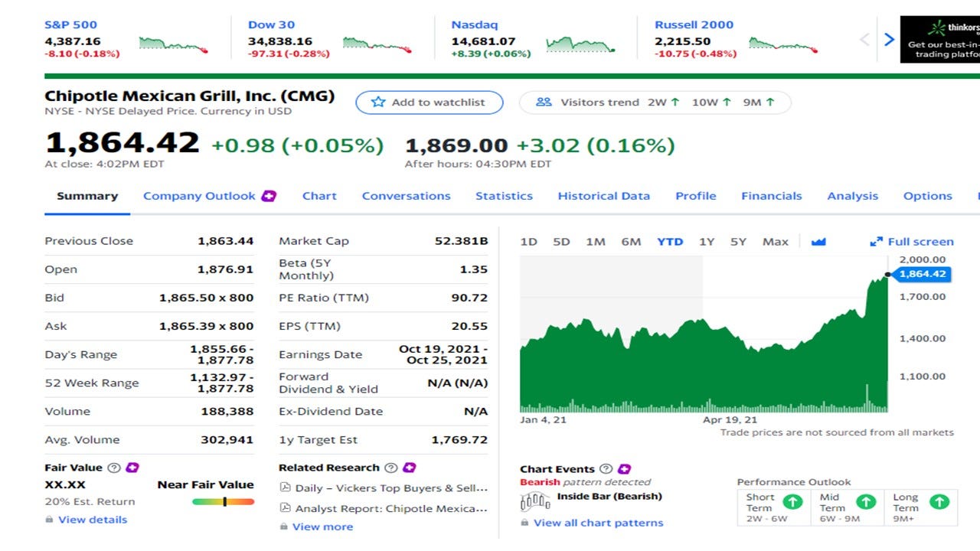Open the Chart tab

click(319, 196)
